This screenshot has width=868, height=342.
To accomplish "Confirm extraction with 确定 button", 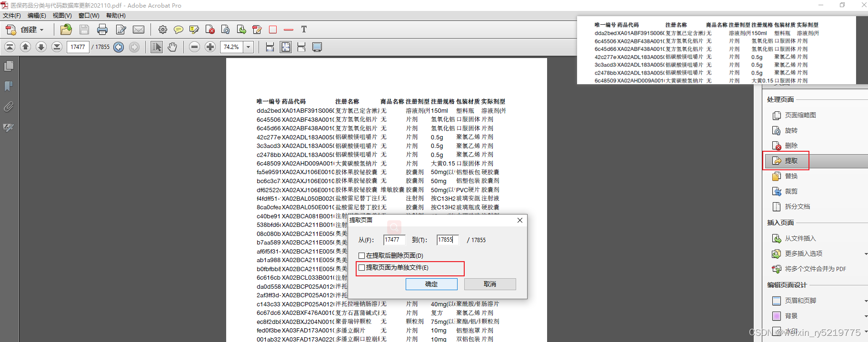I will pyautogui.click(x=431, y=284).
